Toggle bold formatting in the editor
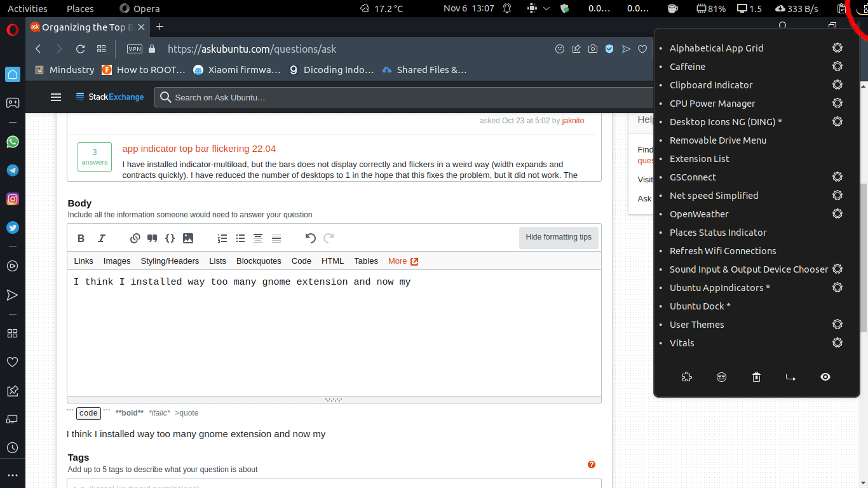The width and height of the screenshot is (868, 488). 81,238
